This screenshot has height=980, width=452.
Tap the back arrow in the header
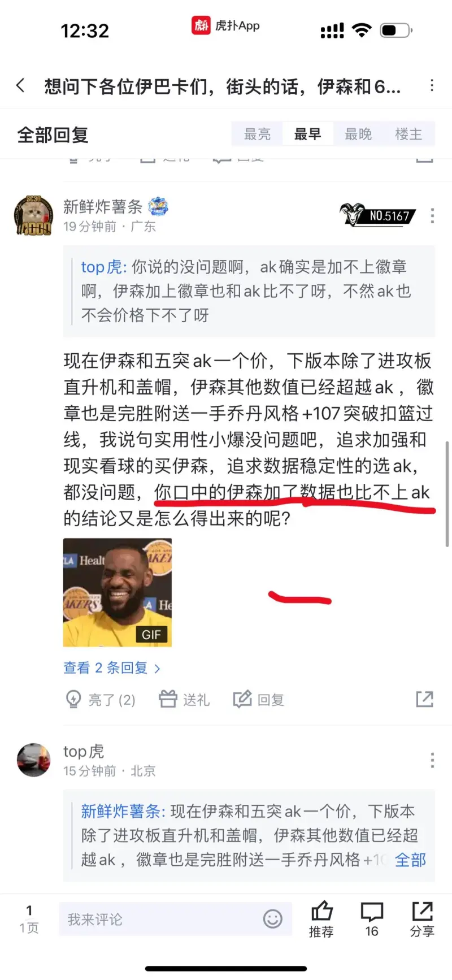click(20, 86)
